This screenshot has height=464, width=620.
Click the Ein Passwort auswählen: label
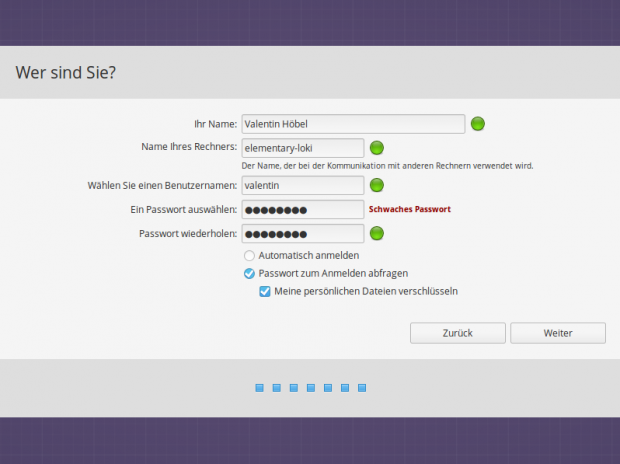(183, 209)
